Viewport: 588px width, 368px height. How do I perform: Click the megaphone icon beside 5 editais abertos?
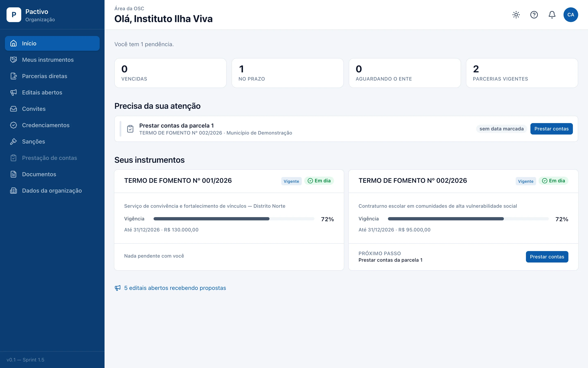[x=118, y=288]
